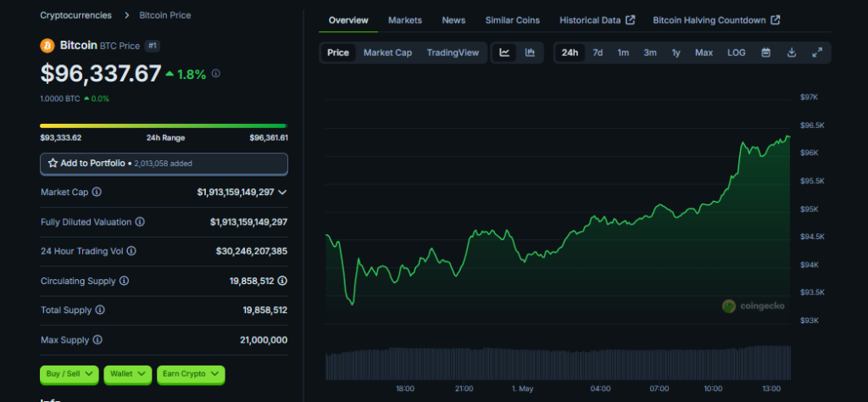Click the #1 rank badge
The width and height of the screenshot is (868, 402).
pyautogui.click(x=153, y=46)
